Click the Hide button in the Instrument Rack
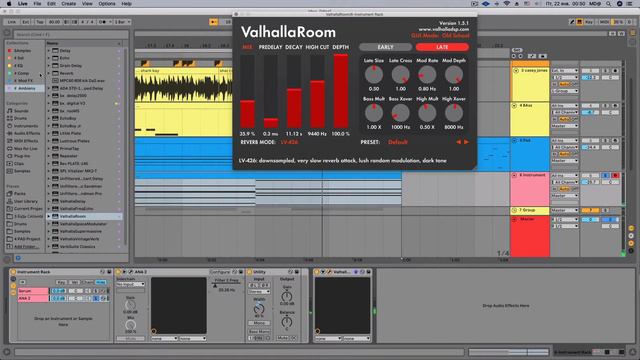 coord(100,282)
